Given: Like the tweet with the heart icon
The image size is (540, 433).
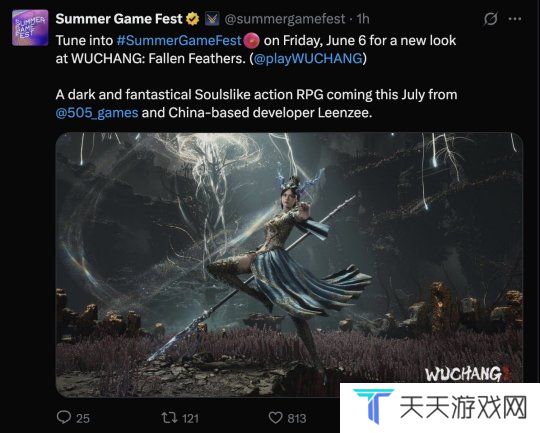Looking at the screenshot, I should [x=275, y=418].
